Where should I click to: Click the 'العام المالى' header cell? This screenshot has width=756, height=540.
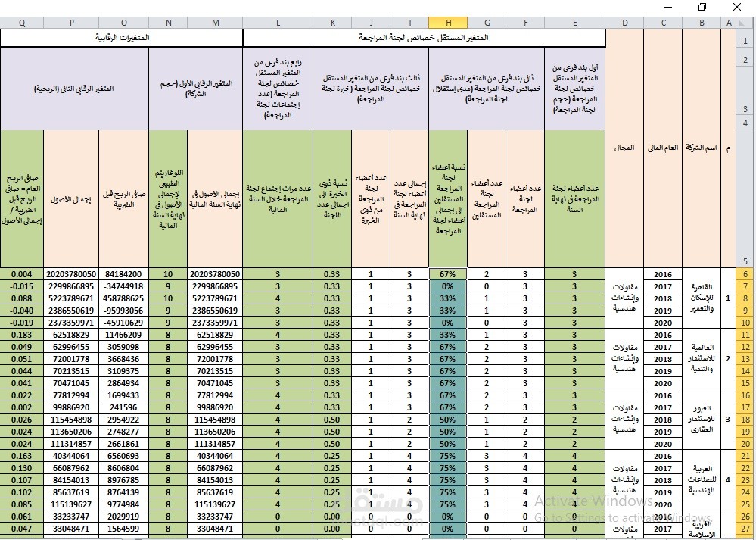[663, 148]
